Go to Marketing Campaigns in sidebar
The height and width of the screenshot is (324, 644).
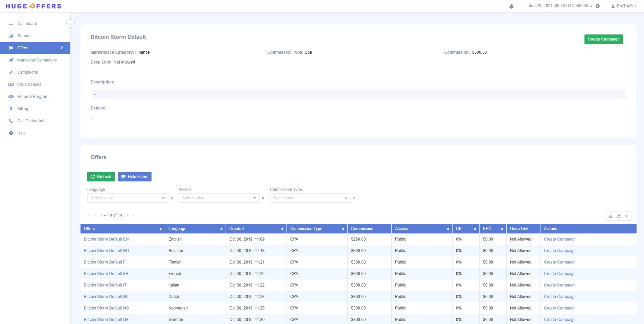[37, 60]
